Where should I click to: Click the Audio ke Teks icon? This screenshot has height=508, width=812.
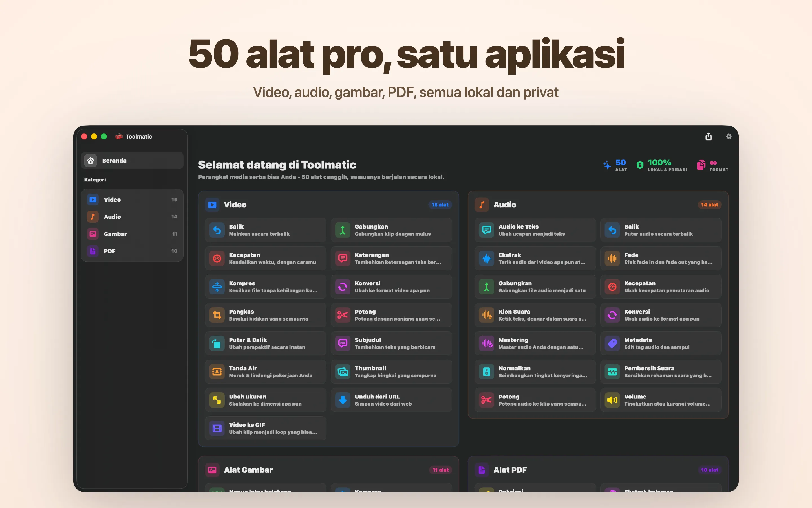pos(487,230)
